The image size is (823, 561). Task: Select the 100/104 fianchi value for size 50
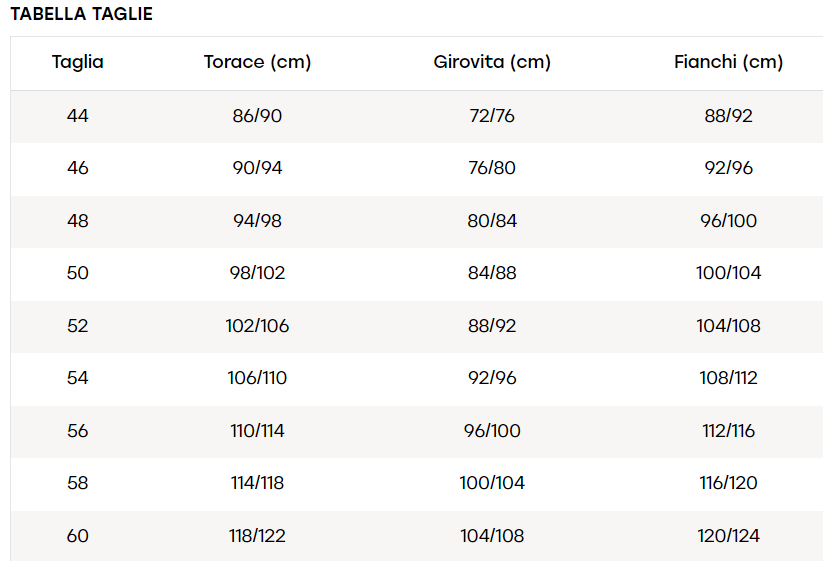pos(729,273)
